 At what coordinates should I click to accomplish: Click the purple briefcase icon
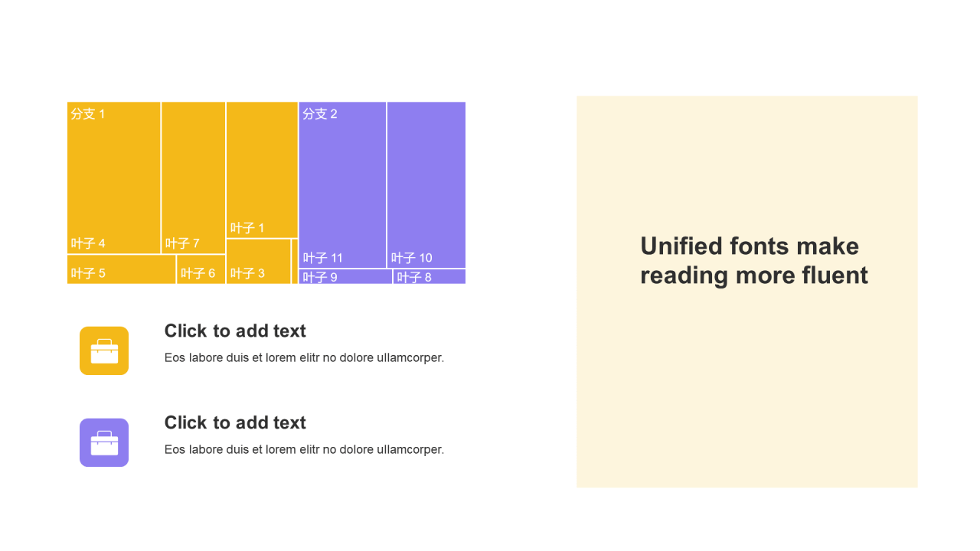(104, 442)
